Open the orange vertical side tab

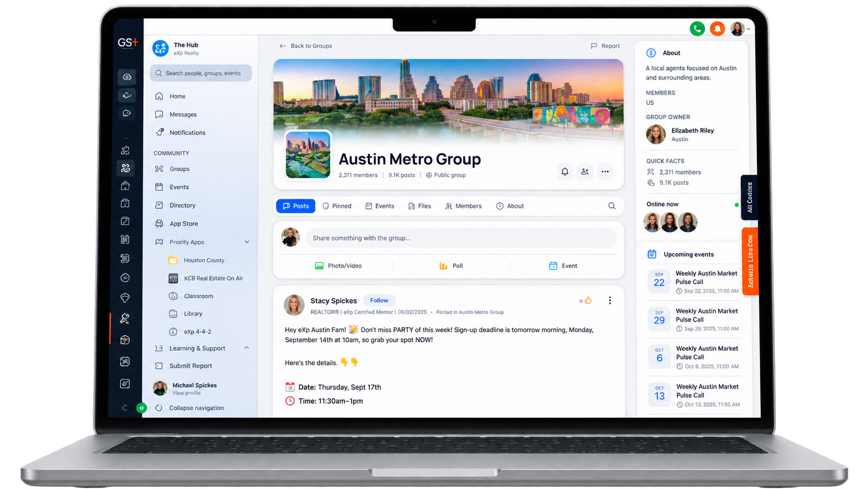(750, 261)
